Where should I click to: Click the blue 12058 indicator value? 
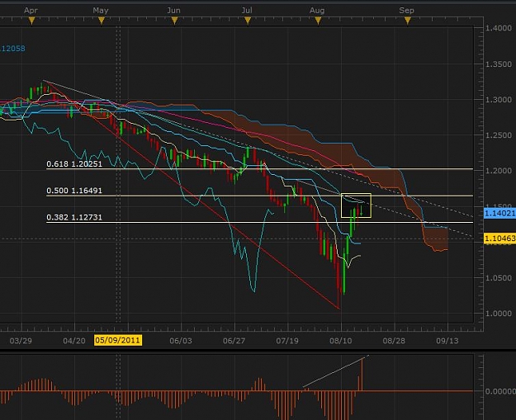pyautogui.click(x=12, y=49)
